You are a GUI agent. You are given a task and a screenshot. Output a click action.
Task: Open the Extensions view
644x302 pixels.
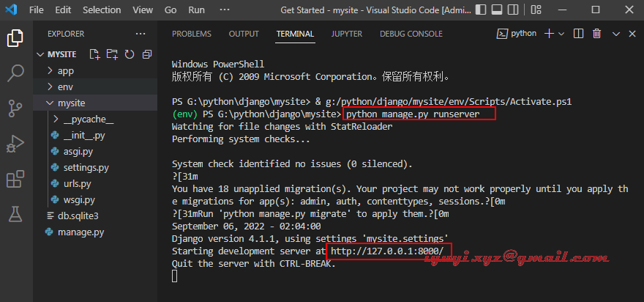(x=16, y=179)
